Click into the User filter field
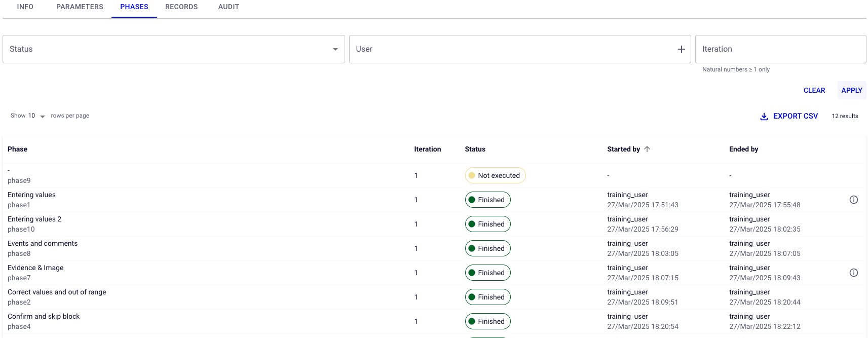868x338 pixels. [x=512, y=49]
